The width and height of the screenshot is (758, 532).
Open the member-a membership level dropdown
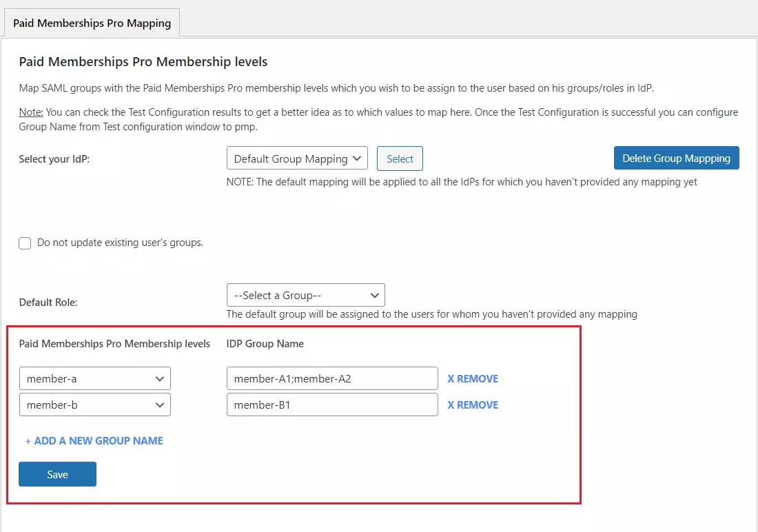coord(95,378)
